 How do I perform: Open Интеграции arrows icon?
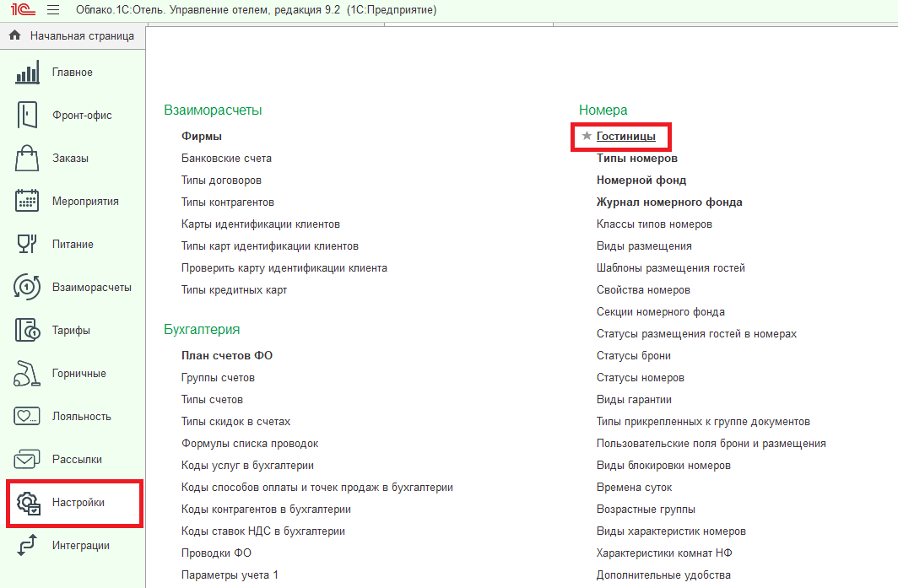(x=27, y=545)
